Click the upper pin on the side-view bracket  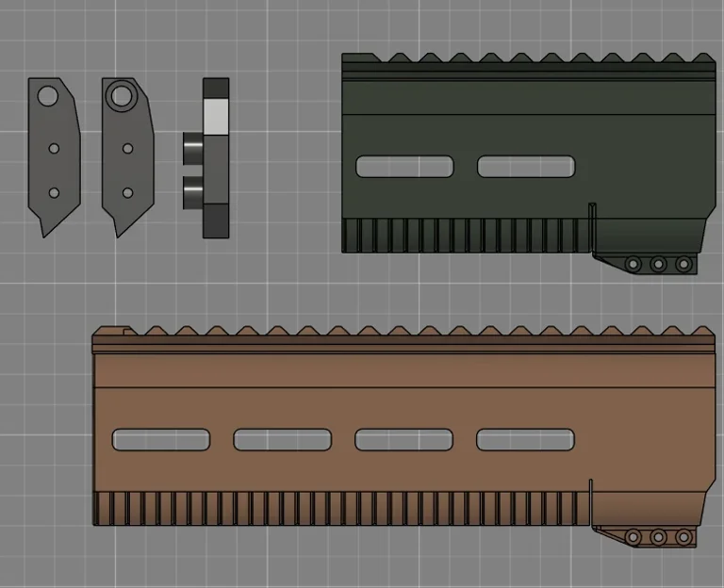(192, 149)
